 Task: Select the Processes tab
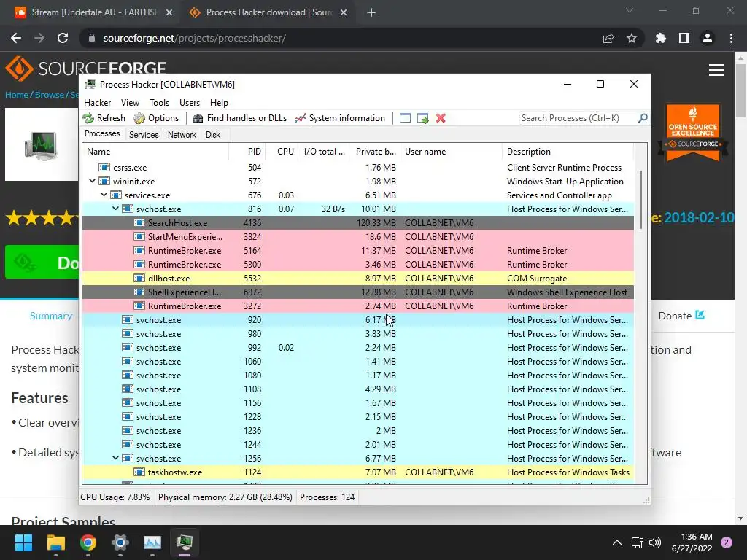(x=102, y=134)
